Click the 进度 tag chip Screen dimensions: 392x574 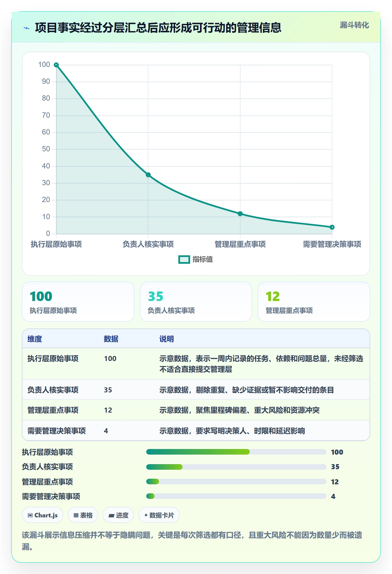coord(118,515)
